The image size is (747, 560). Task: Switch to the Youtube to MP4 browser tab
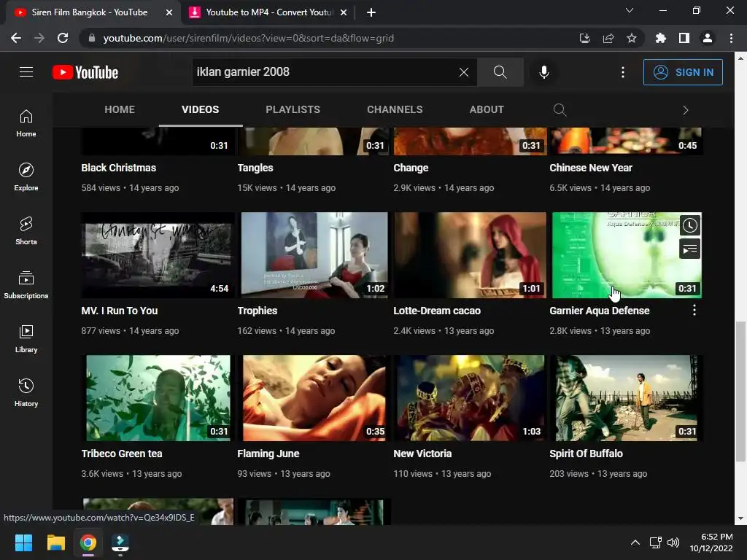268,12
